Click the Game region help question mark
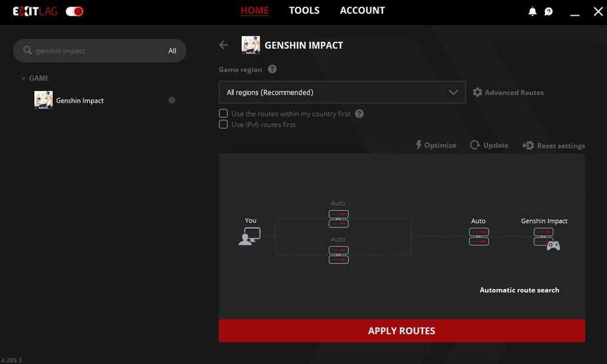This screenshot has height=364, width=607. coord(272,69)
